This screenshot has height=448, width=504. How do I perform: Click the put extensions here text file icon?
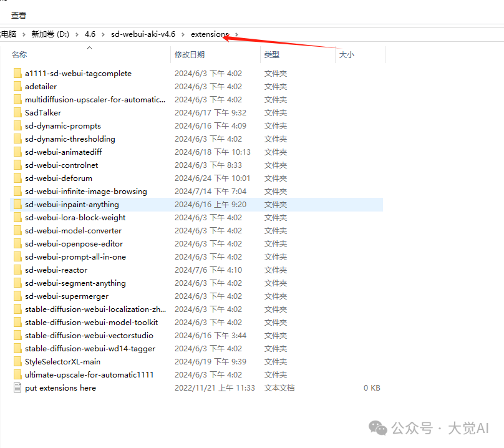click(x=17, y=388)
